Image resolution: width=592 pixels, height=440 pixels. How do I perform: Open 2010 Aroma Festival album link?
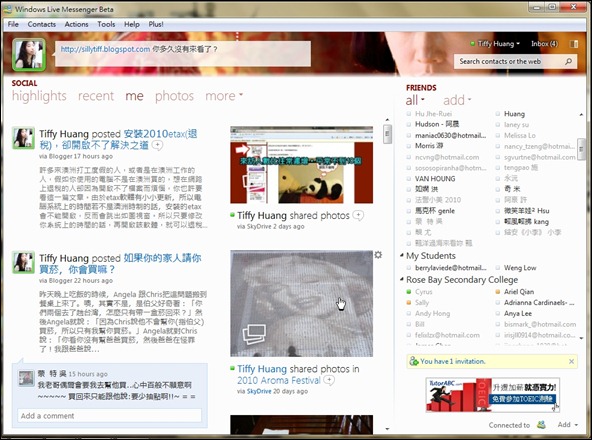coord(279,380)
